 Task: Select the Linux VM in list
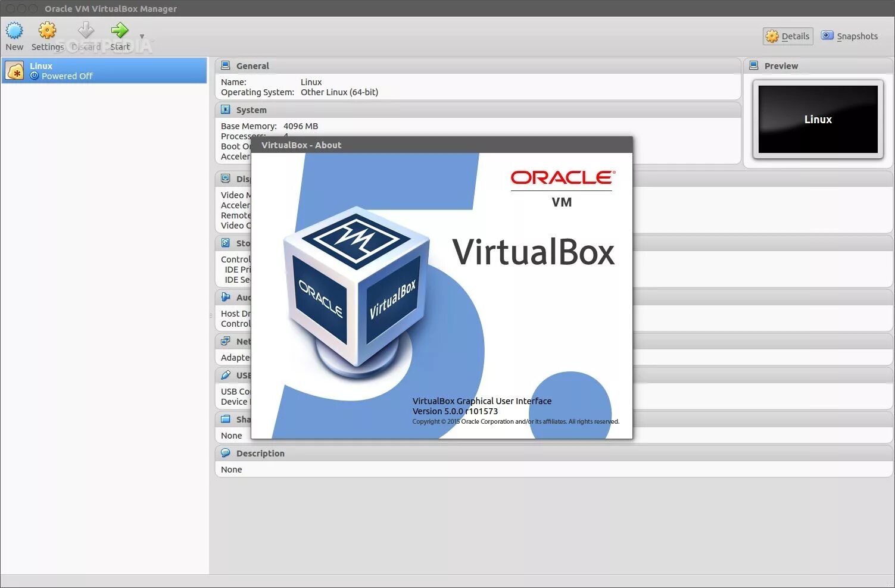104,70
